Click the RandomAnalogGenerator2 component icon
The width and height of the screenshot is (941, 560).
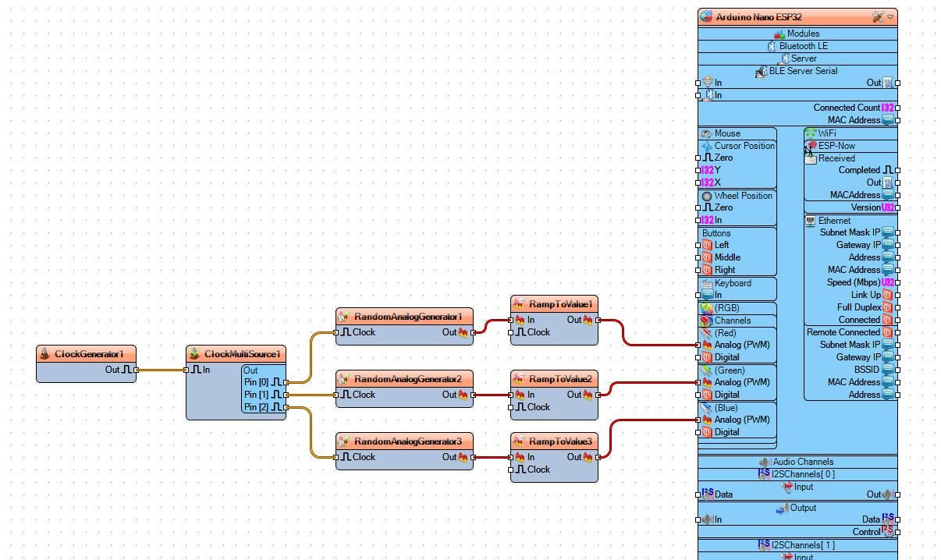344,379
